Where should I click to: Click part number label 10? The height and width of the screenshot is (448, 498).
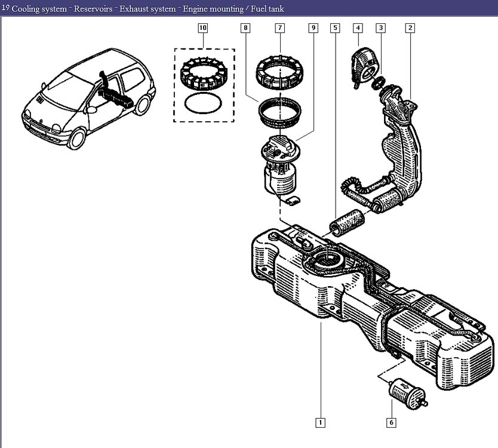click(202, 28)
